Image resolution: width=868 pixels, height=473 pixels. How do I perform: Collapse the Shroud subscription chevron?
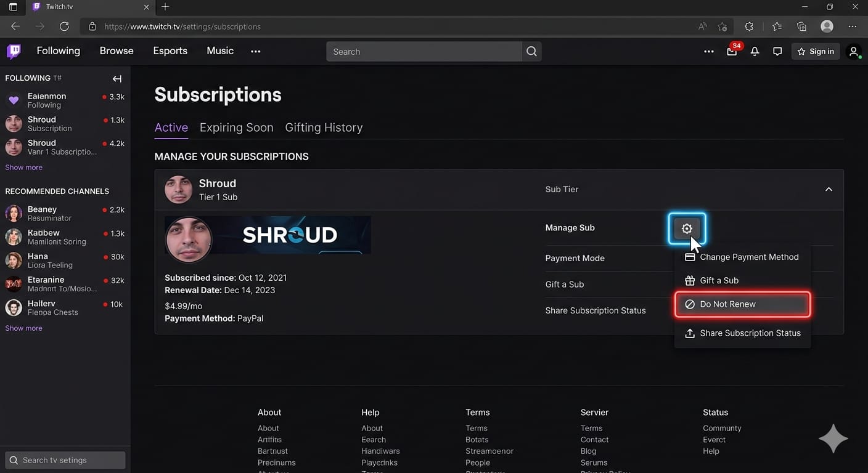tap(829, 189)
